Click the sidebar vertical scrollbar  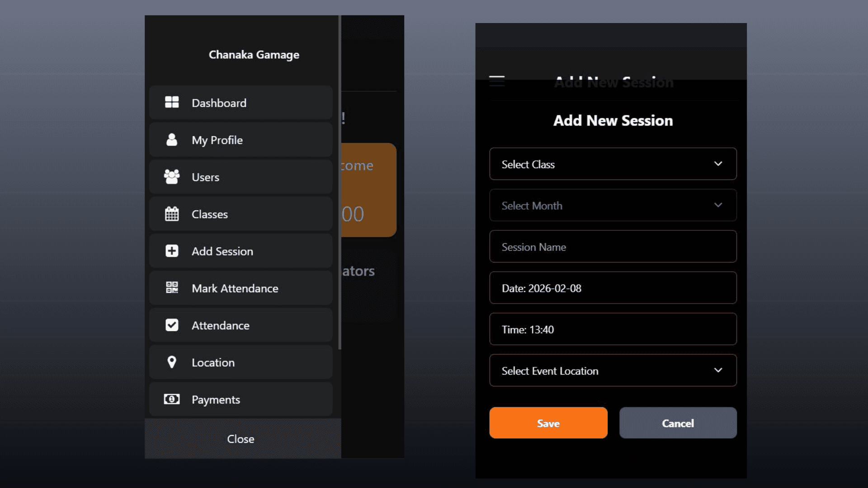[340, 183]
